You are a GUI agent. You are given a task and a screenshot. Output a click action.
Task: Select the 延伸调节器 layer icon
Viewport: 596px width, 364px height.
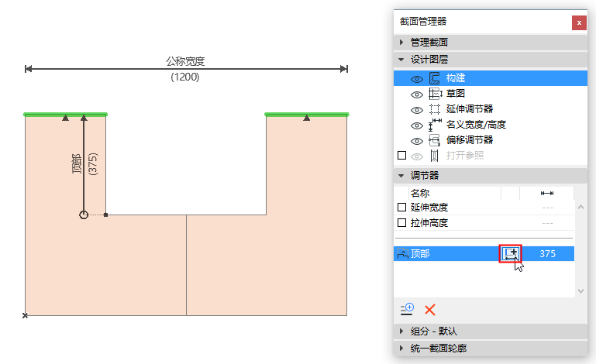pos(435,109)
